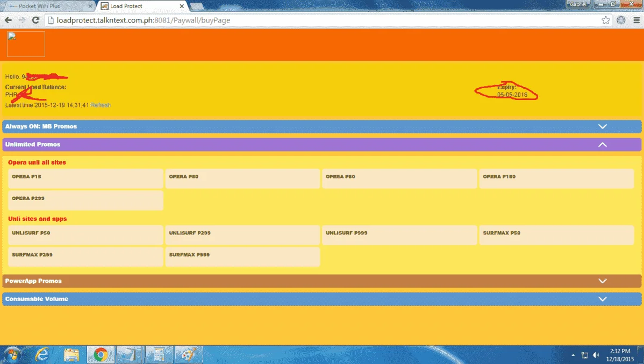Screen dimensions: 644x364
Task: Expand the Consumable Volume section
Action: coord(322,299)
